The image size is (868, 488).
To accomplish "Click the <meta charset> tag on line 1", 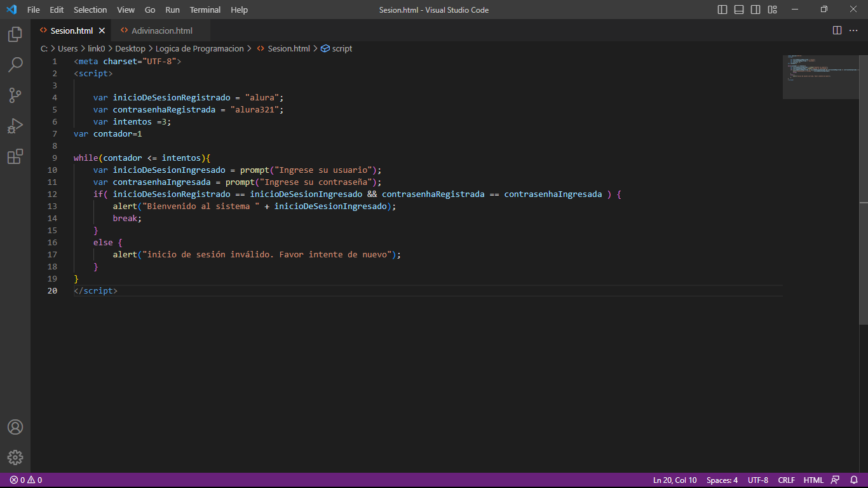I will click(x=128, y=61).
